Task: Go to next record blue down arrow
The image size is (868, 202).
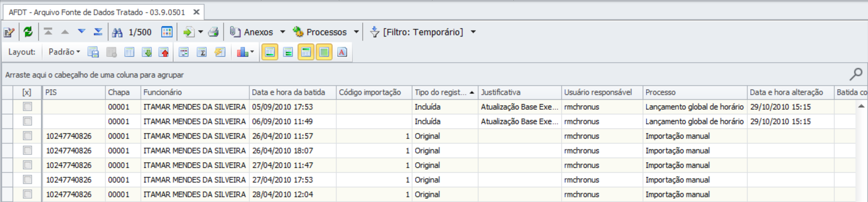Action: 82,32
